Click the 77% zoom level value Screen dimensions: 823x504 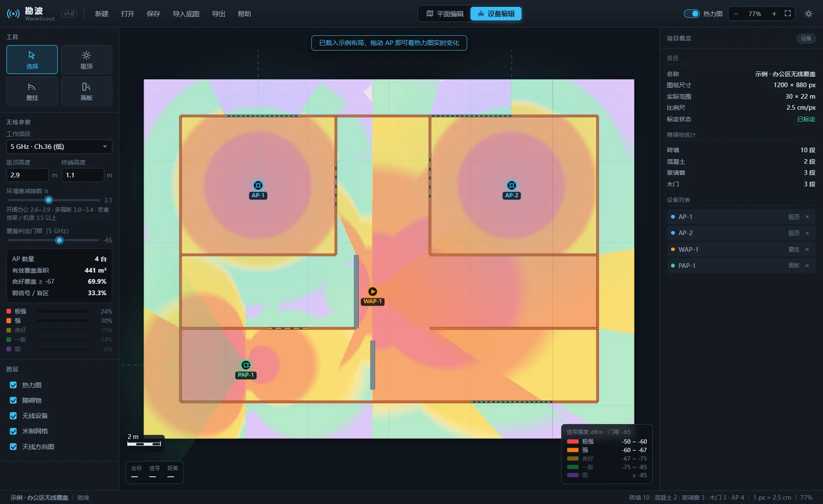click(x=755, y=14)
